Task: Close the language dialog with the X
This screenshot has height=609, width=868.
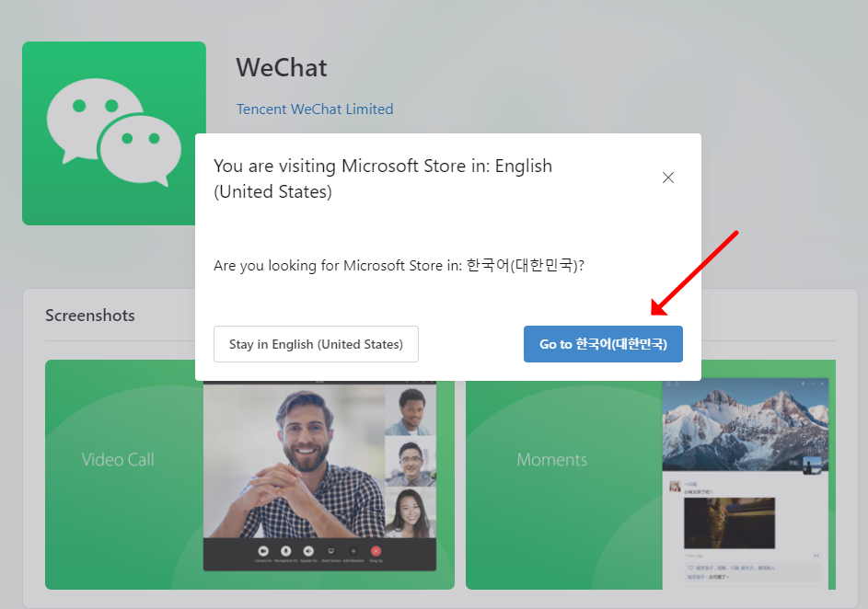Action: [x=668, y=178]
